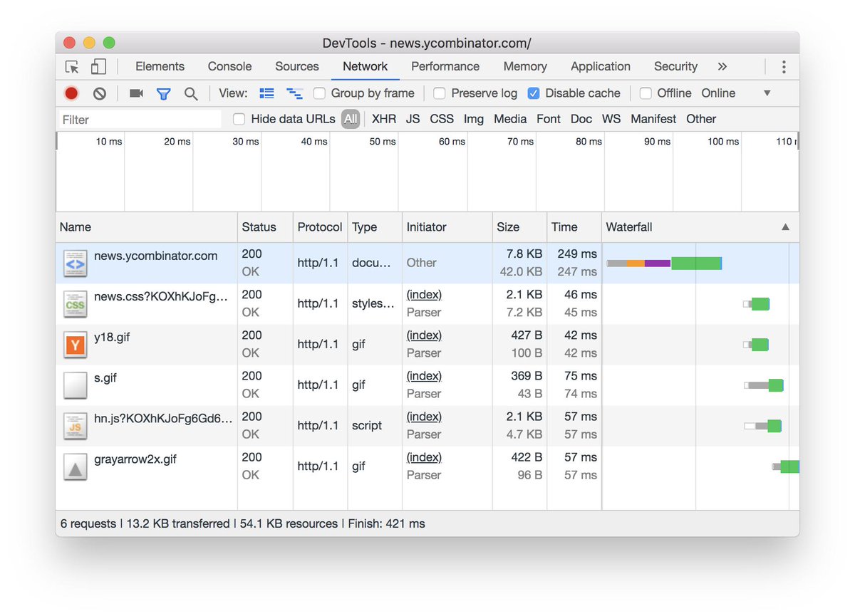Switch to the Memory tab
855x616 pixels.
pos(525,66)
